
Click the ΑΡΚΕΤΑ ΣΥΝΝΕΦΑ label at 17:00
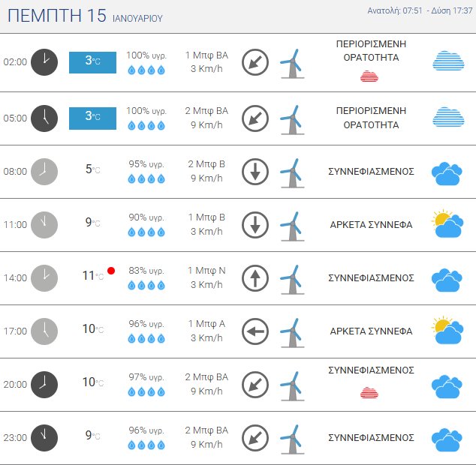[x=371, y=331]
